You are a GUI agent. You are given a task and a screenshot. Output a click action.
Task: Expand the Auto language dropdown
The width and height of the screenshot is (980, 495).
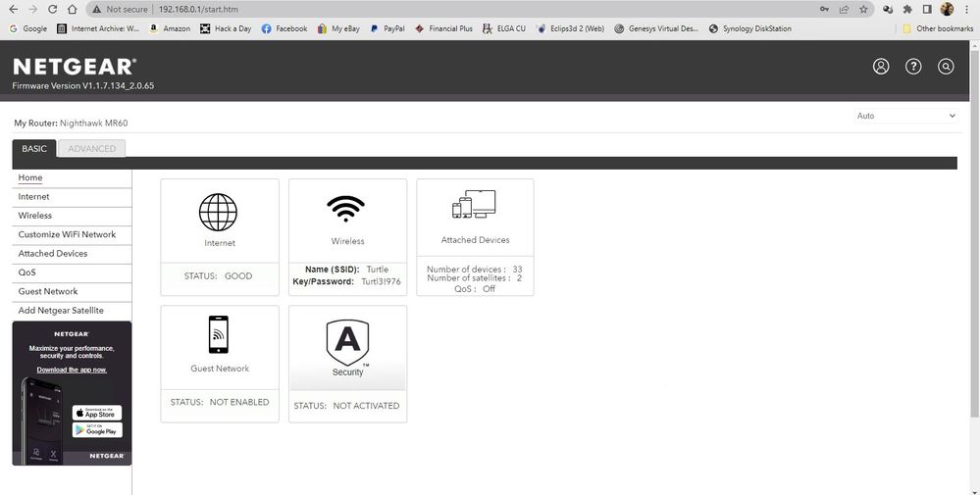905,116
